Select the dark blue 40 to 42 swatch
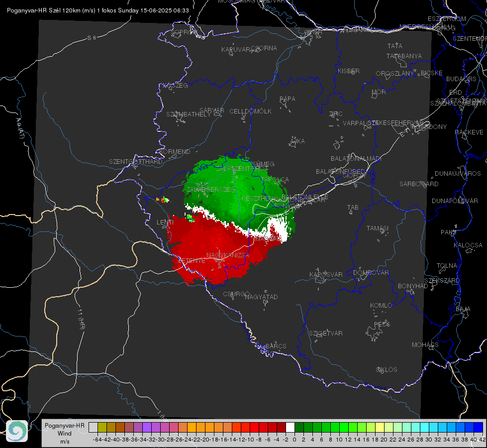This screenshot has height=448, width=487. (x=479, y=427)
